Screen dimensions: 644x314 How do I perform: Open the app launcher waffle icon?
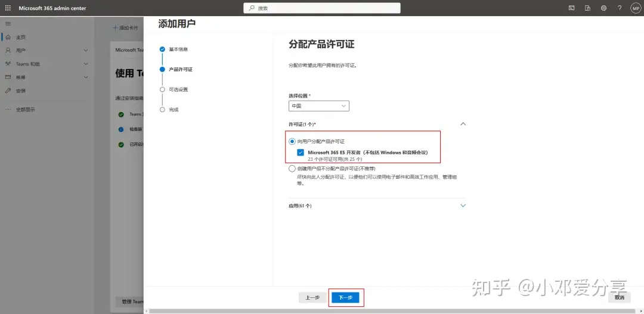coord(8,8)
